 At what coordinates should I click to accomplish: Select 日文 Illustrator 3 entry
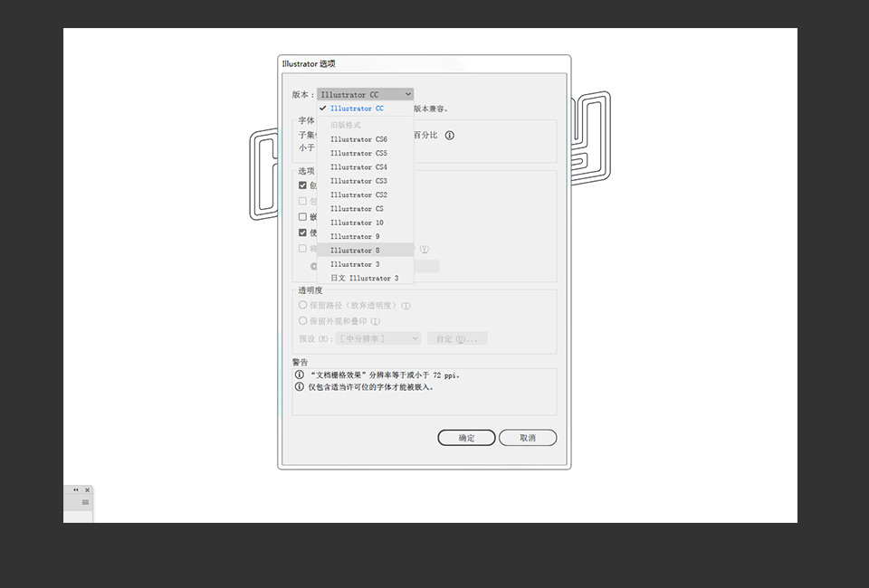(365, 278)
